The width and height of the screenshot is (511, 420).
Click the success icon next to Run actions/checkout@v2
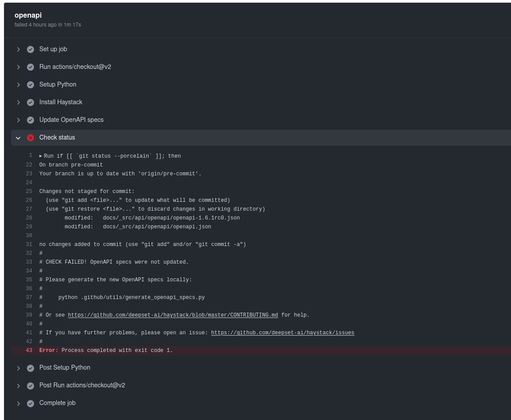point(31,67)
